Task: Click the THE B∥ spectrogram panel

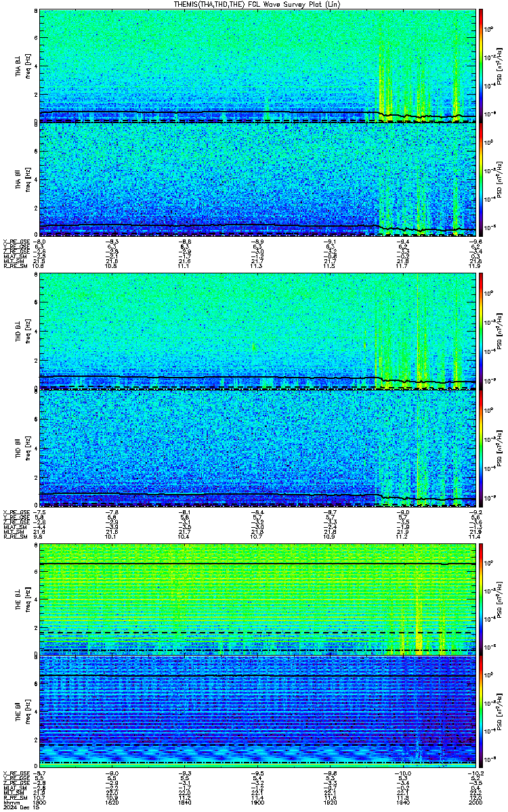Action: coord(257,713)
